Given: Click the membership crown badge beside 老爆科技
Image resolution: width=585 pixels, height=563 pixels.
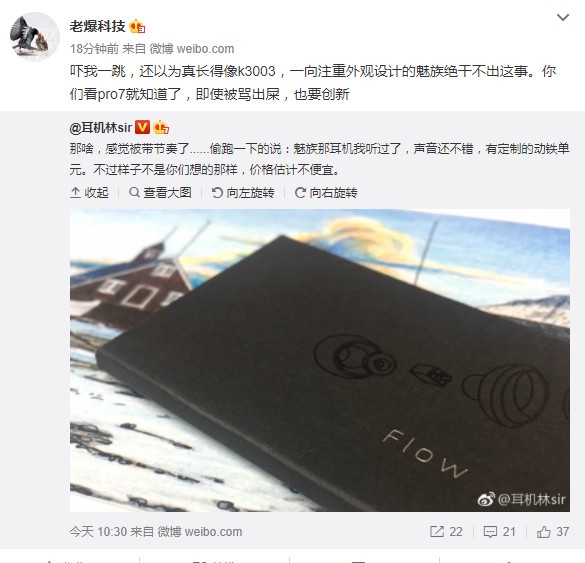Looking at the screenshot, I should (x=137, y=26).
